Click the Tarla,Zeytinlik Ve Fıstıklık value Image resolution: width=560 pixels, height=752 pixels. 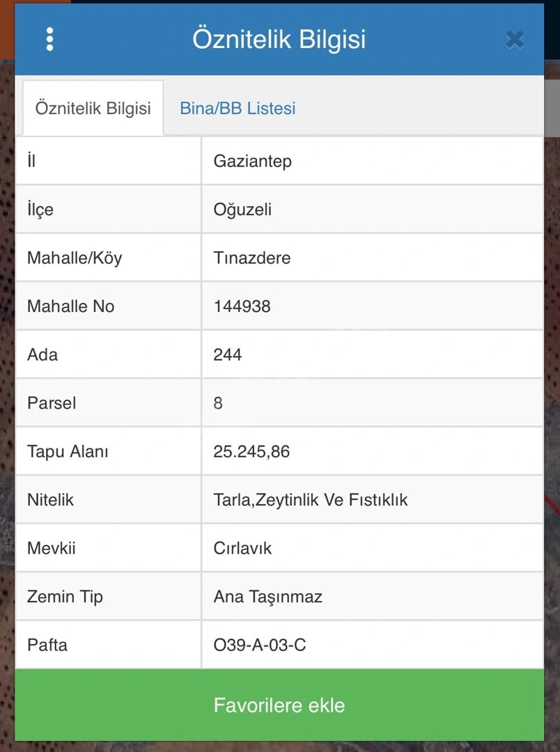(311, 500)
